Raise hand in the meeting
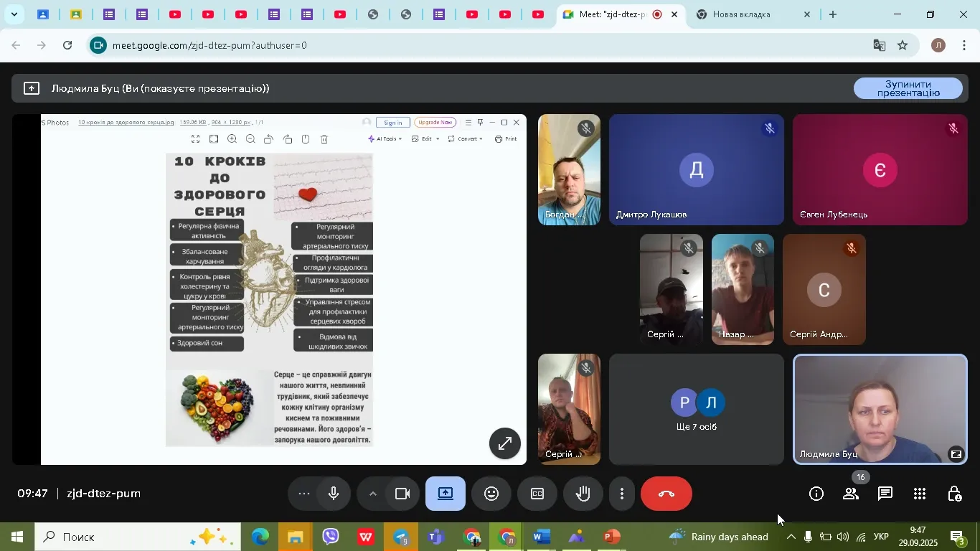This screenshot has height=551, width=980. [x=583, y=494]
